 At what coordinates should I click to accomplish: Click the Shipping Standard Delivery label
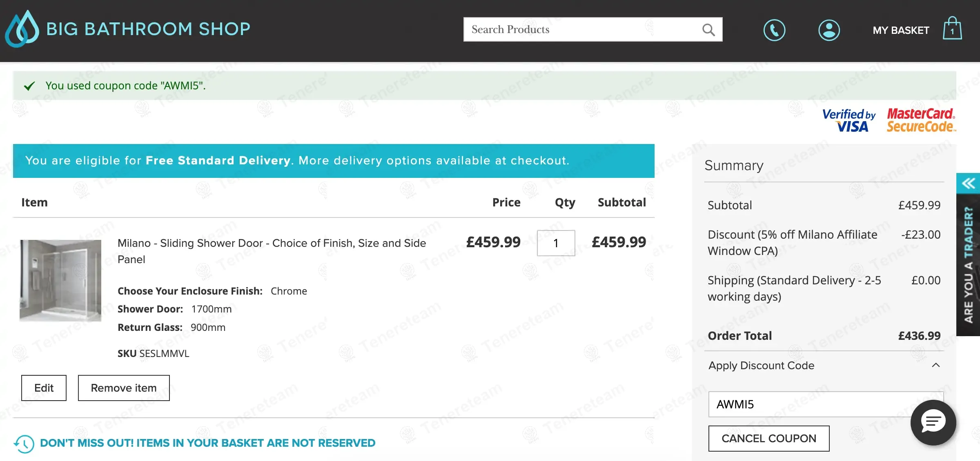[794, 288]
